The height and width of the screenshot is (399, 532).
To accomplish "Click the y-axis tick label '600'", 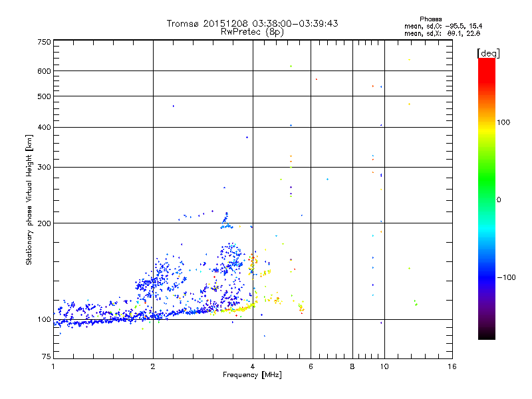I will click(44, 71).
